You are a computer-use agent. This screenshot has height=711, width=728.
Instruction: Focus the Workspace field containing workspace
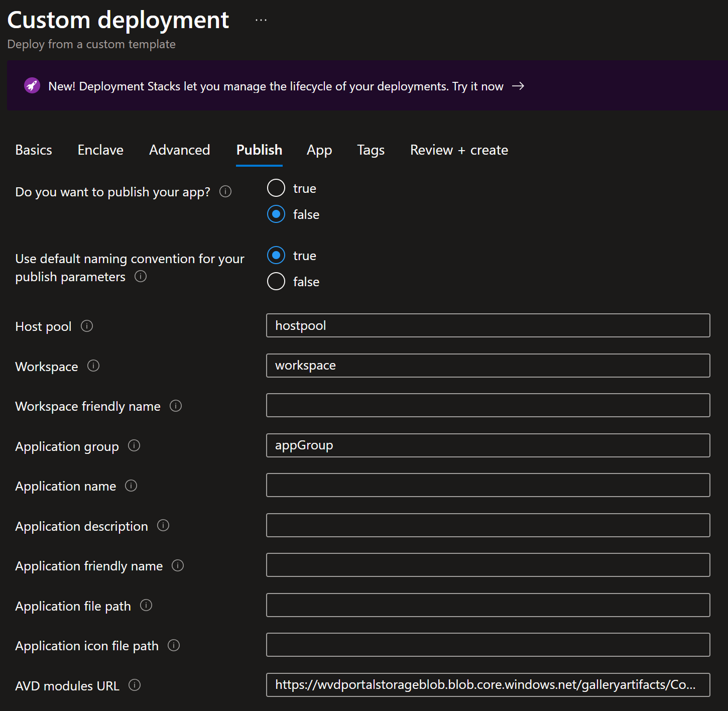pos(488,366)
